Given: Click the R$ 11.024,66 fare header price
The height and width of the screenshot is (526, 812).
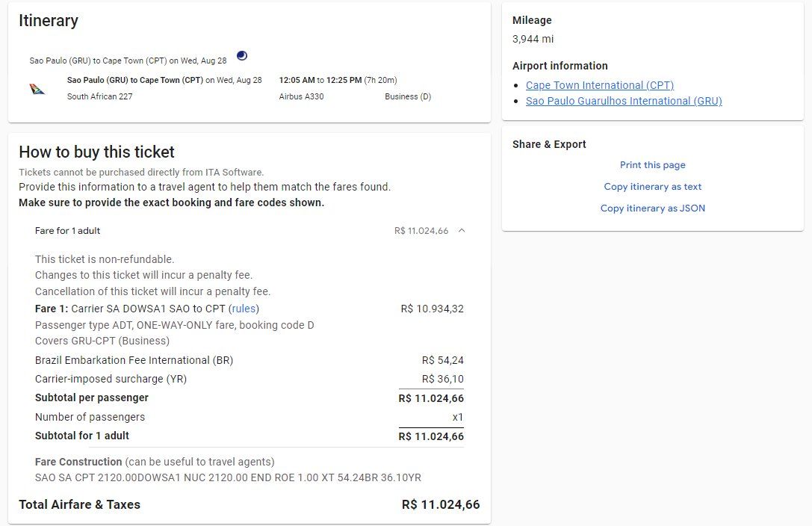Looking at the screenshot, I should click(x=421, y=231).
